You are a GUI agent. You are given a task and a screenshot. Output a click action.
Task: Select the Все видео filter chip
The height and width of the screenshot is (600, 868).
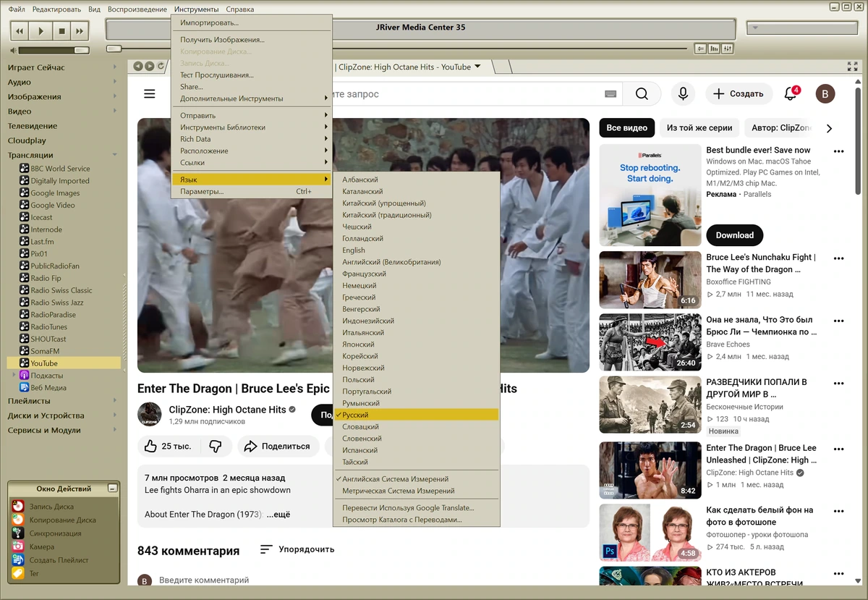pos(626,127)
